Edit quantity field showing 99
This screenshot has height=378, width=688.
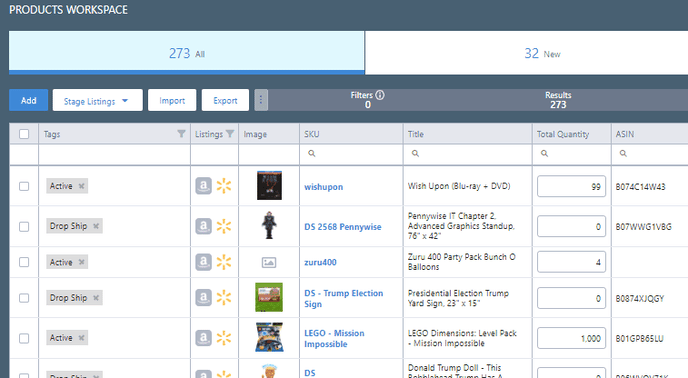(x=571, y=186)
